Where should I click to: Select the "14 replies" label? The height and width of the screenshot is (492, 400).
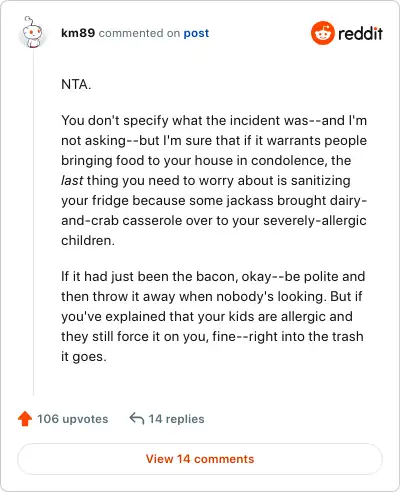176,419
